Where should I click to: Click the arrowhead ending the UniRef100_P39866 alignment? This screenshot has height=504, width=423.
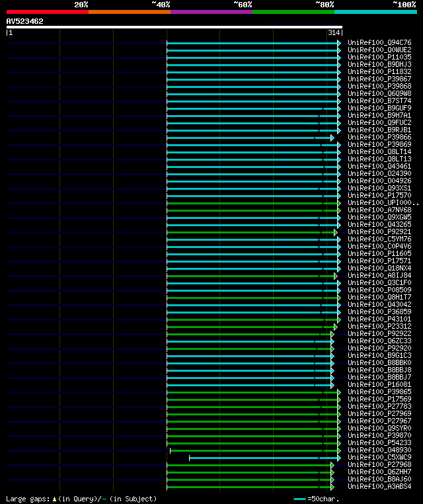(332, 138)
